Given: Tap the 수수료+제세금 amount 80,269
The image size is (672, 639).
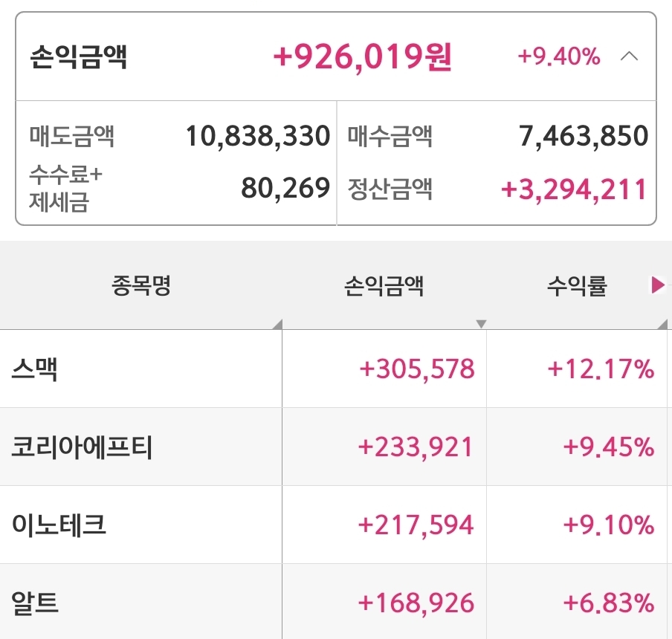Looking at the screenshot, I should coord(285,189).
